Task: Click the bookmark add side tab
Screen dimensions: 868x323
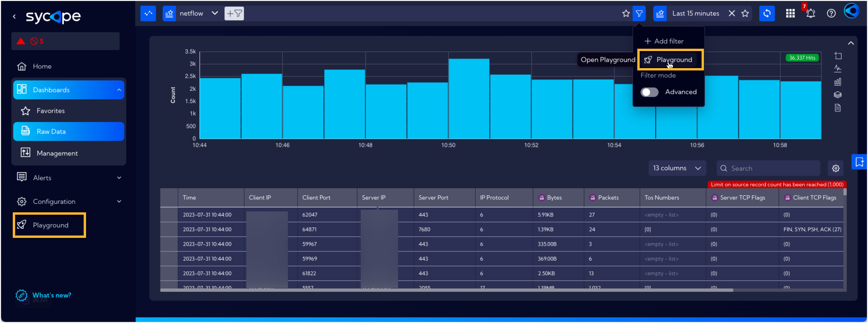Action: point(859,162)
